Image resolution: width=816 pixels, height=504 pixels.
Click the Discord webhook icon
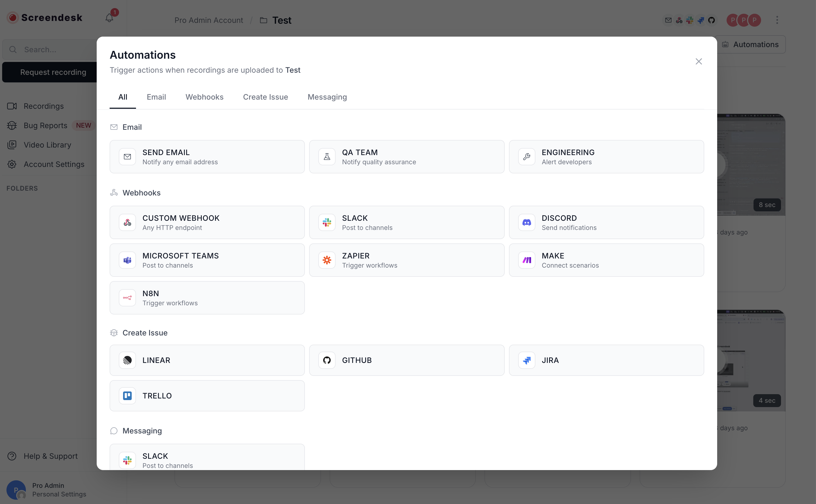(526, 222)
